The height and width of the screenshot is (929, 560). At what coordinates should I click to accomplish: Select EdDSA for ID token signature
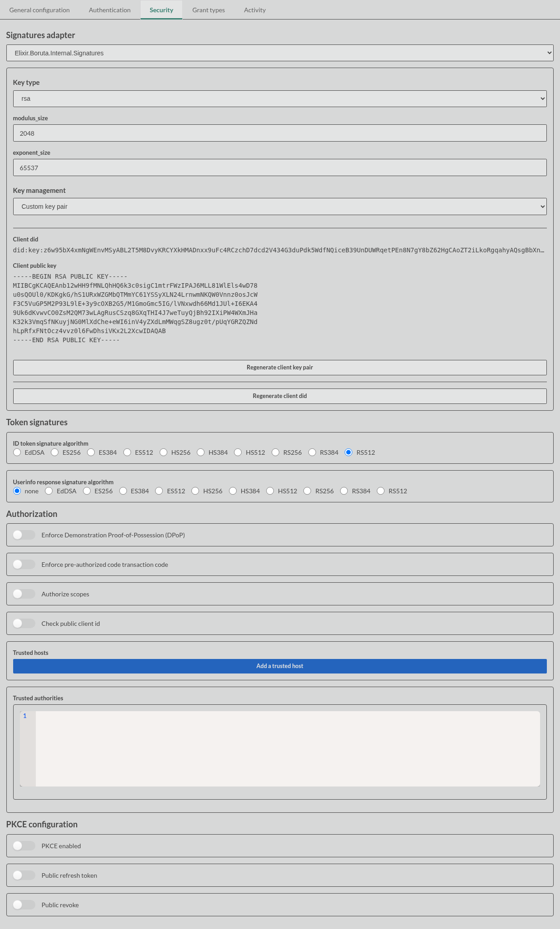(x=17, y=452)
